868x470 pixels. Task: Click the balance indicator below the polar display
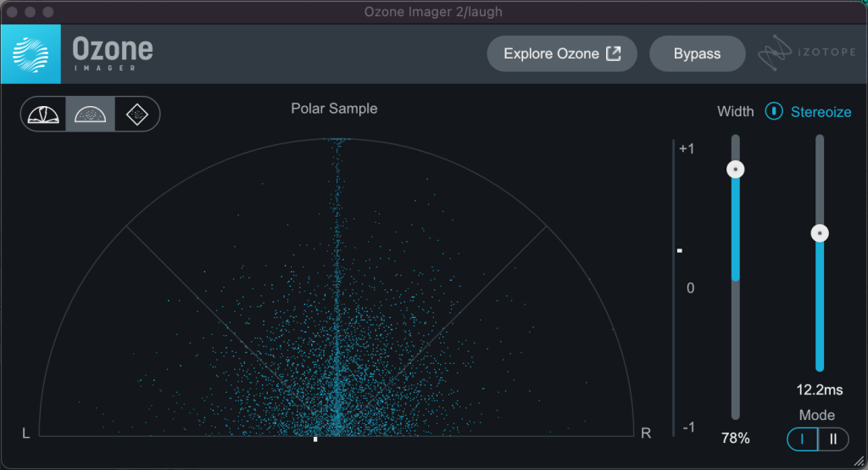tap(315, 439)
